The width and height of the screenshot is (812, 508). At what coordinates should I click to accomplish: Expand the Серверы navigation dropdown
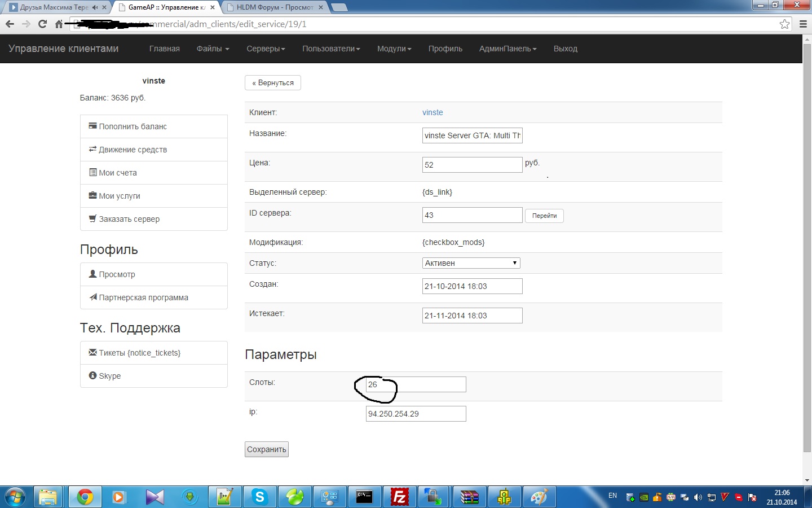(x=266, y=49)
